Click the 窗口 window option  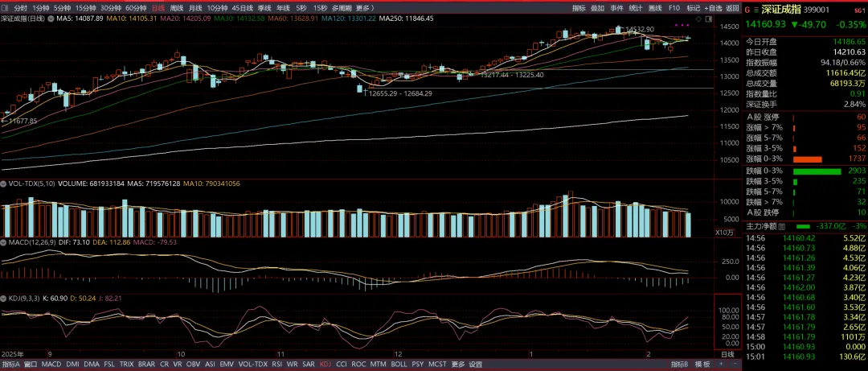(x=31, y=365)
